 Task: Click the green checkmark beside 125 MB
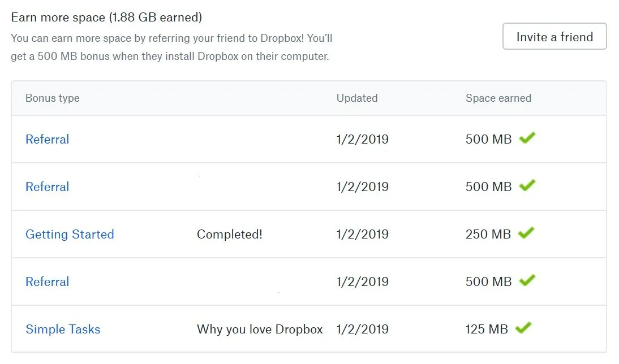[x=523, y=328]
